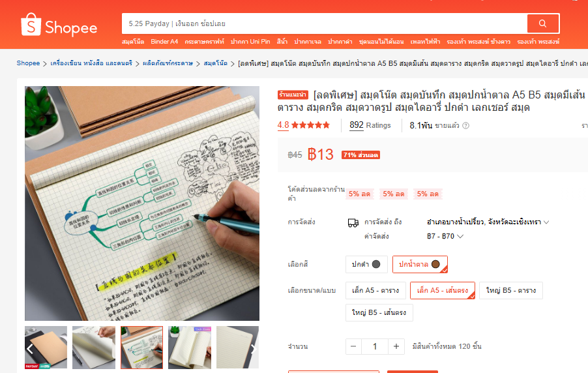Show previous product thumbnails with left arrow
This screenshot has width=588, height=373.
pos(30,349)
